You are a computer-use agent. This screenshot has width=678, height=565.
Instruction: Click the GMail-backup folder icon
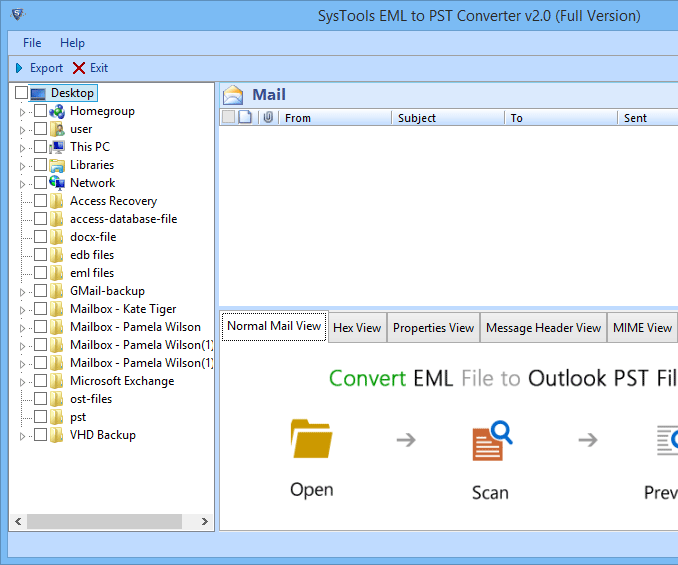[x=57, y=291]
